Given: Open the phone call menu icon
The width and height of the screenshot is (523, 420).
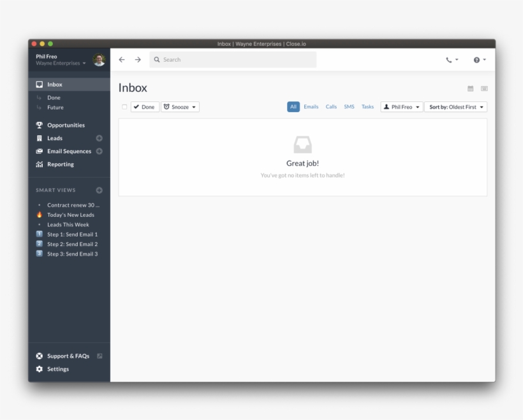Looking at the screenshot, I should tap(452, 60).
